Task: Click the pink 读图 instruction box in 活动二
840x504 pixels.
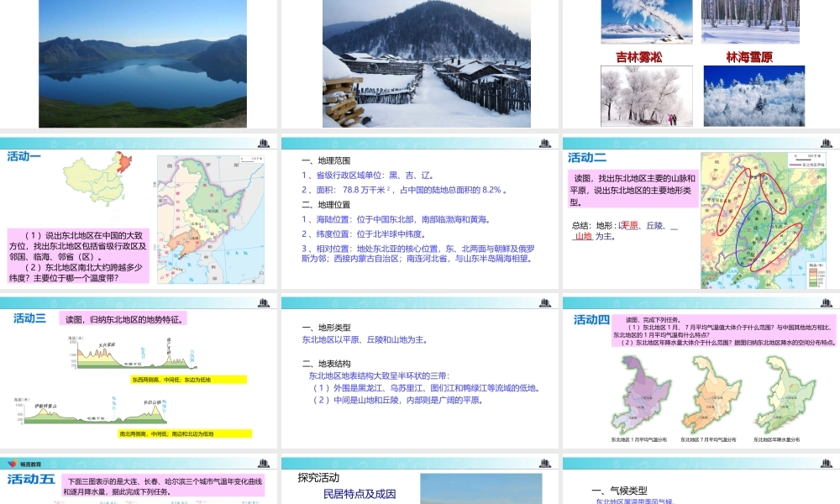Action: coord(633,190)
